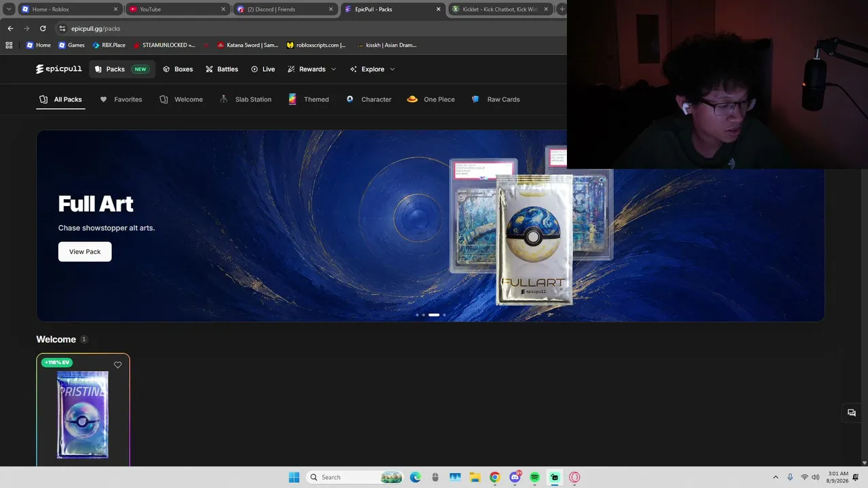Open the Slab Station category tab
The height and width of the screenshot is (488, 868).
click(245, 100)
